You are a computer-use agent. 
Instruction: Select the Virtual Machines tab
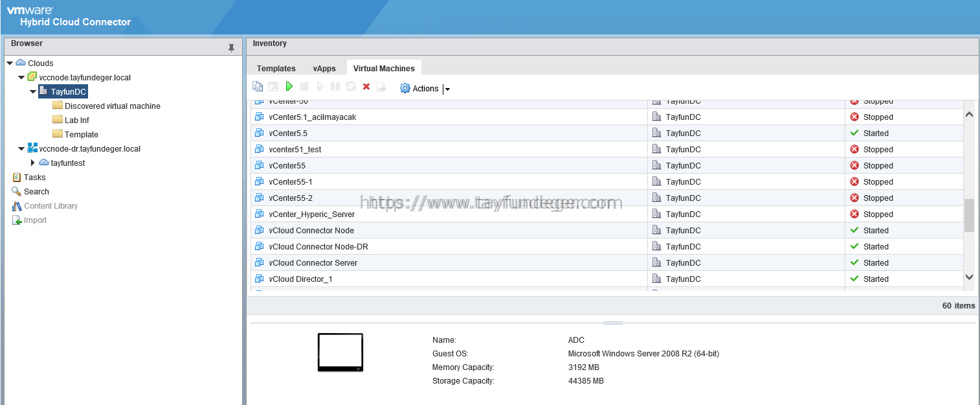[x=384, y=69]
